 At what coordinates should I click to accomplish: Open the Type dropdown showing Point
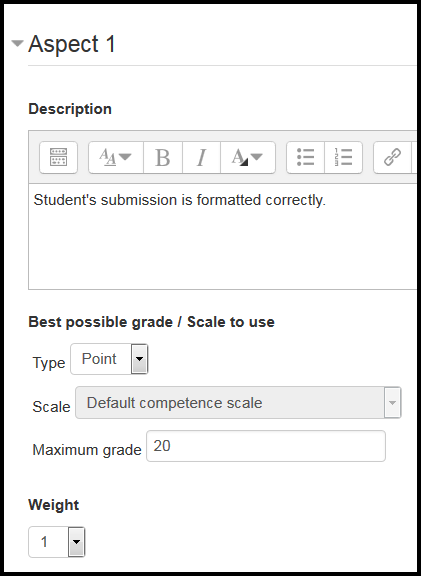click(x=109, y=359)
